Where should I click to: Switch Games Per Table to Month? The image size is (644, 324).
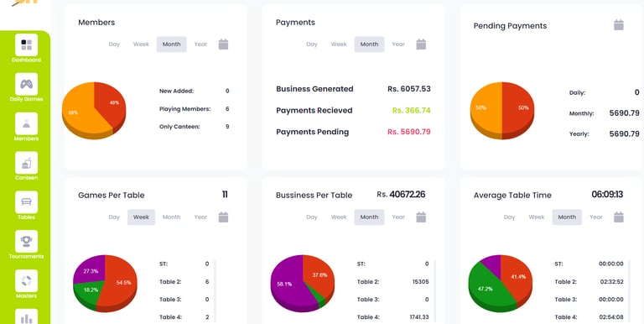coord(171,217)
